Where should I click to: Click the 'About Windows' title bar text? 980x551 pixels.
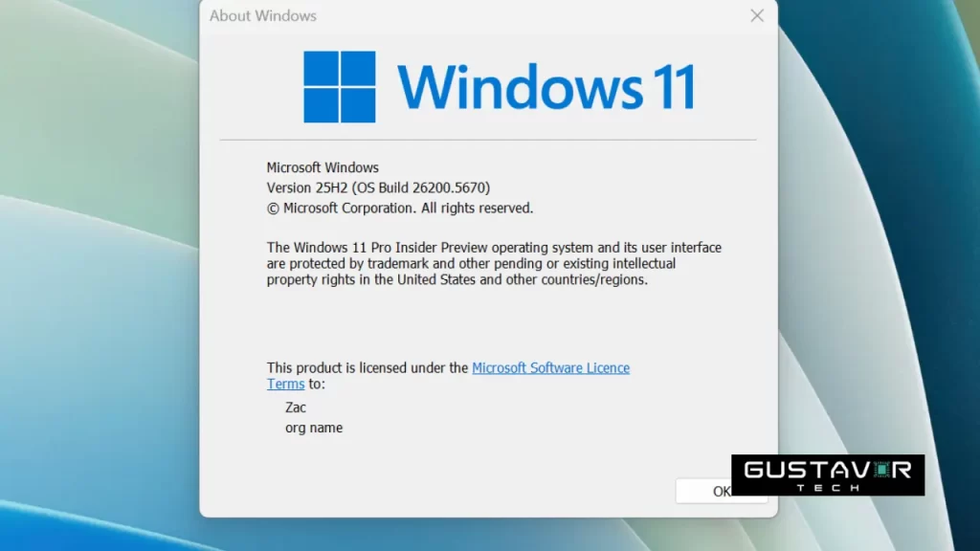click(x=263, y=15)
